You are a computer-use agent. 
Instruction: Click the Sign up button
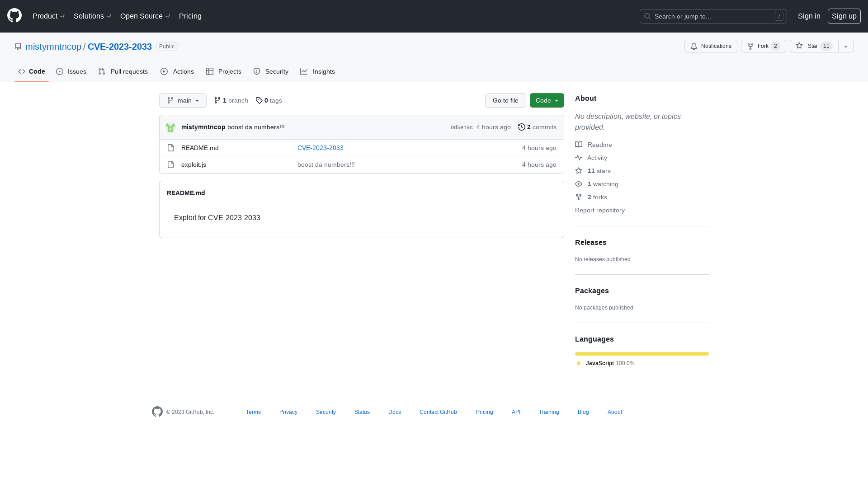[x=844, y=16]
